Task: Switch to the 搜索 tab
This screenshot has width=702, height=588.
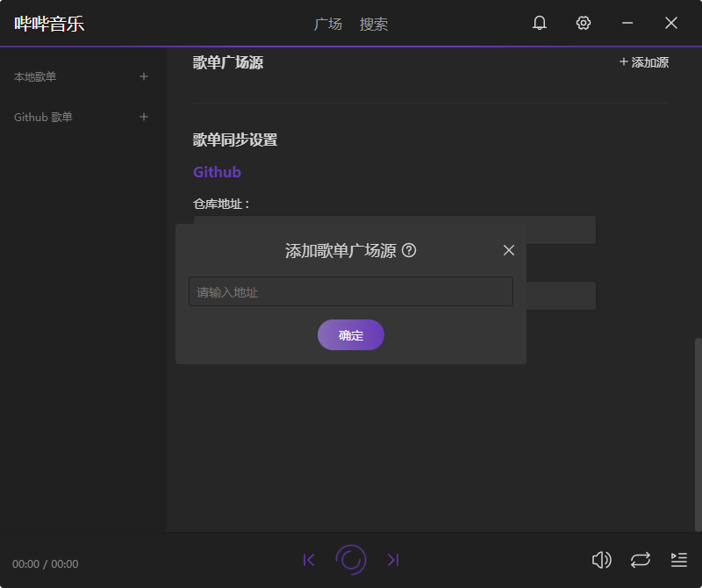Action: pos(374,24)
